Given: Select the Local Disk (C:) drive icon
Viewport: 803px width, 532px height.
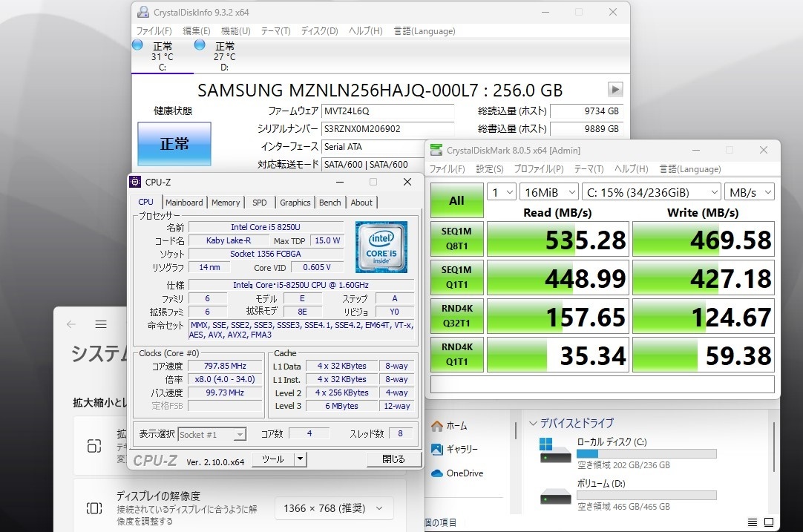Looking at the screenshot, I should [x=555, y=450].
